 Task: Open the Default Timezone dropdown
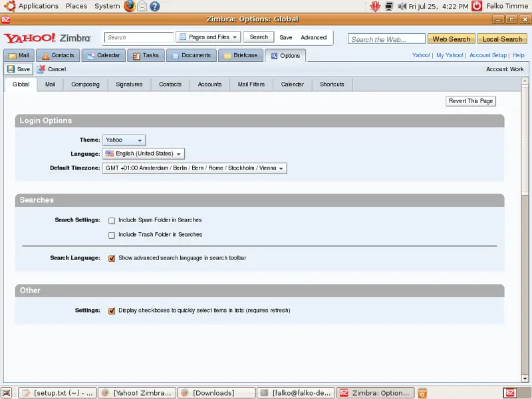[194, 168]
